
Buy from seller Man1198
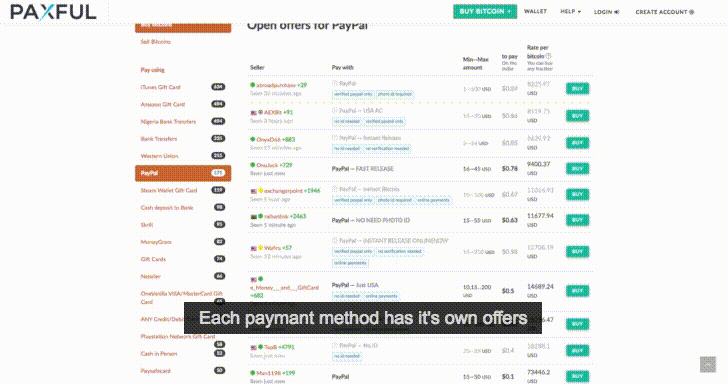tap(577, 376)
